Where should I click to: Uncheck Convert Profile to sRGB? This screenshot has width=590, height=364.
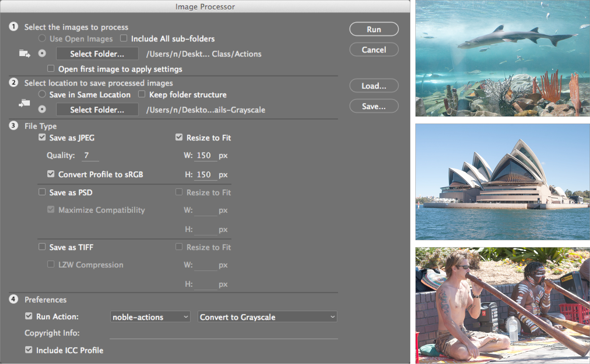click(51, 174)
